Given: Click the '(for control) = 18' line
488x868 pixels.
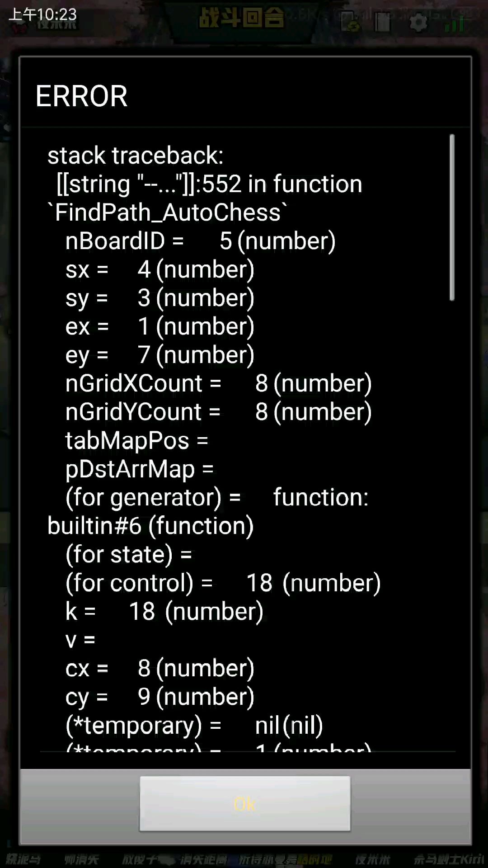Looking at the screenshot, I should coord(223,583).
